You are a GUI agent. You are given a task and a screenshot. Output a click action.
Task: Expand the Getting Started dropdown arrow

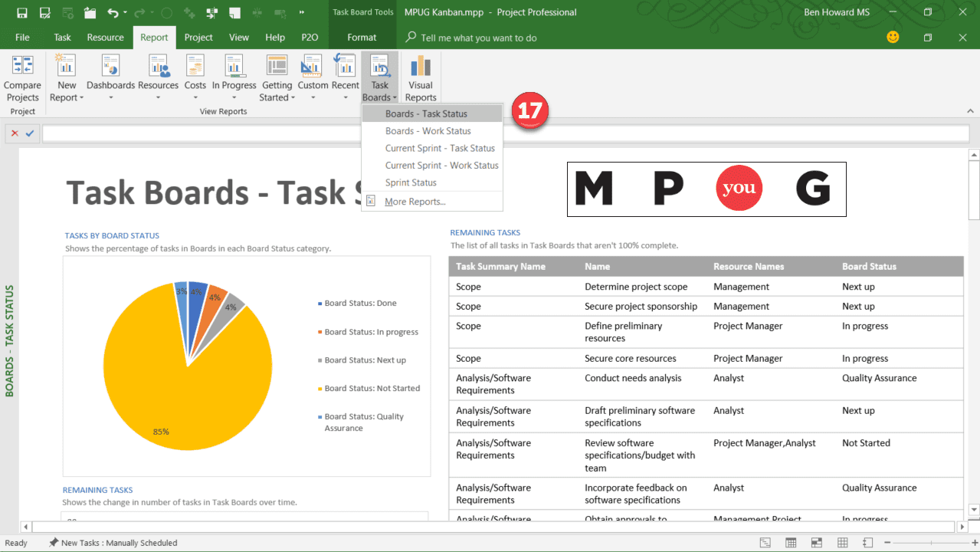click(x=294, y=98)
